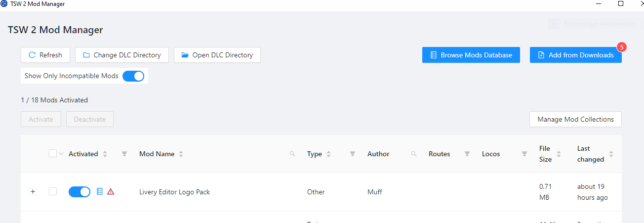Sort by Mod Name column

pyautogui.click(x=181, y=154)
